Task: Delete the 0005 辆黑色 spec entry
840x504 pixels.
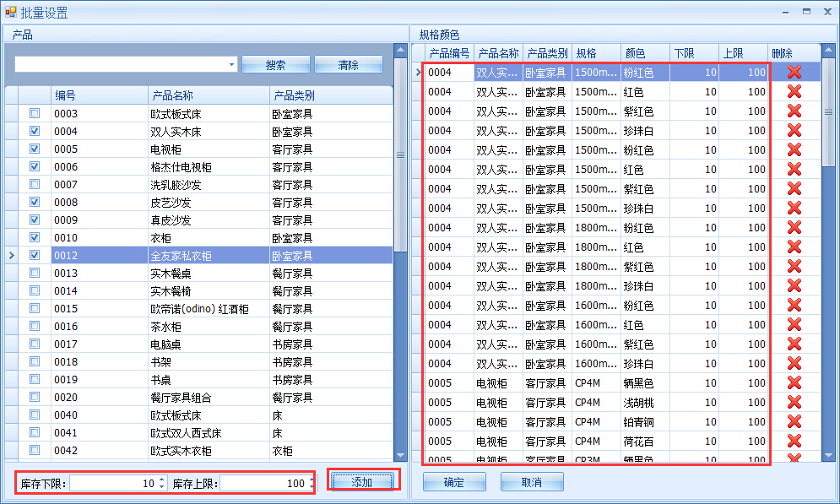Action: pyautogui.click(x=792, y=382)
